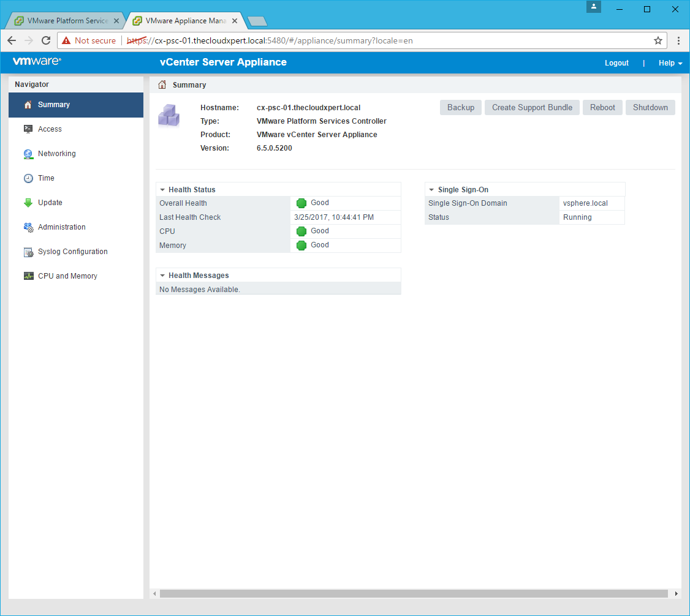
Task: Click the Administration users icon
Action: coord(28,227)
